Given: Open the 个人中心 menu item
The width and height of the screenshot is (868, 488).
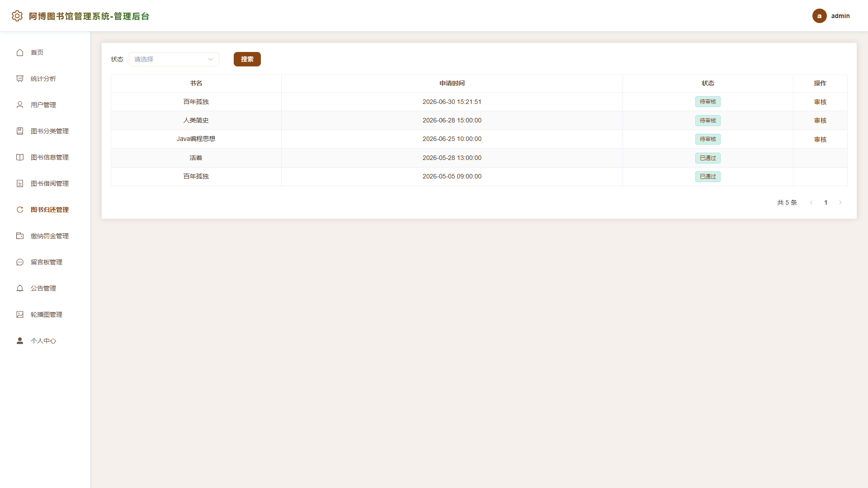Looking at the screenshot, I should coord(45,341).
